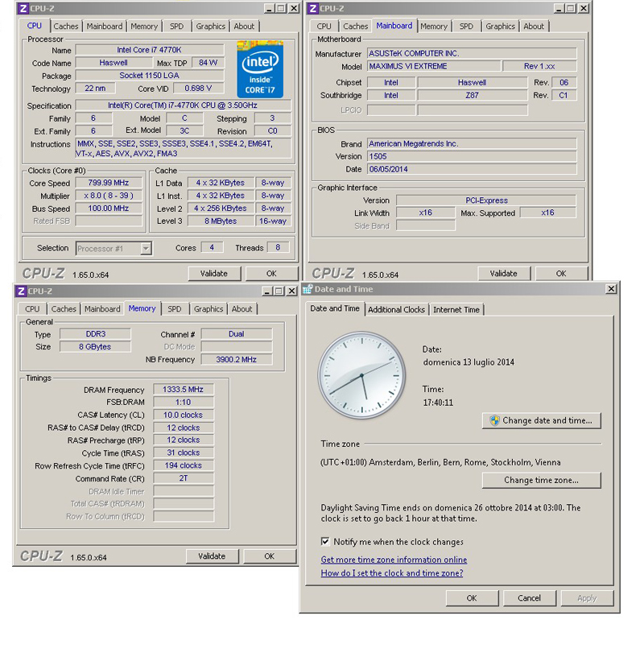
Task: Switch to the Additional Clocks tab
Action: pos(396,310)
